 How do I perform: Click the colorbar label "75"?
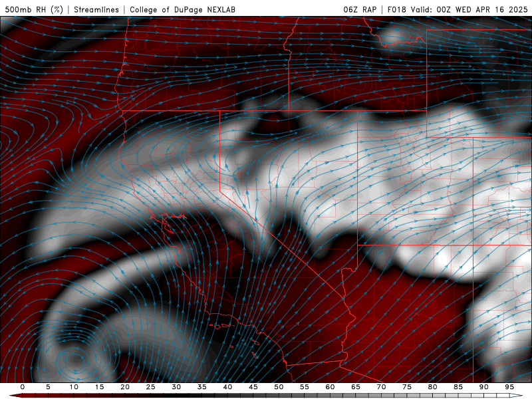[x=407, y=387]
